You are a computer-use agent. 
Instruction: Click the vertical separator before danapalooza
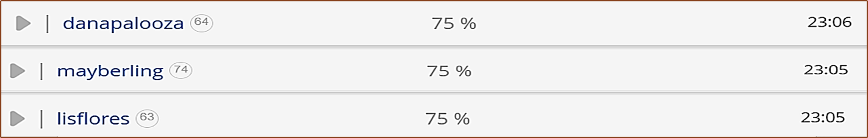coord(47,24)
